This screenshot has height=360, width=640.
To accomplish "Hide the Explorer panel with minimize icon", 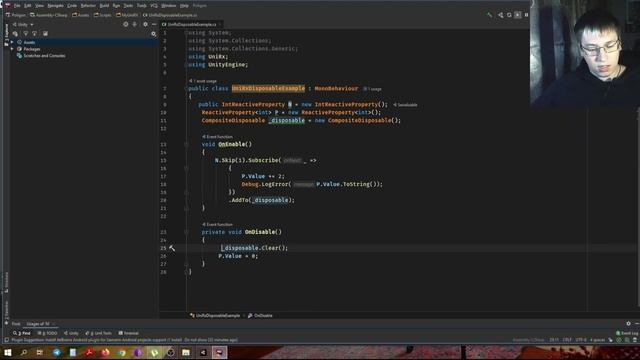I will tap(154, 24).
